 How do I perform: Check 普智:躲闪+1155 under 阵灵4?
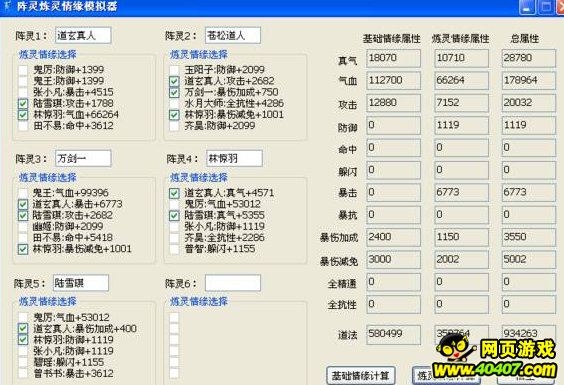click(174, 249)
